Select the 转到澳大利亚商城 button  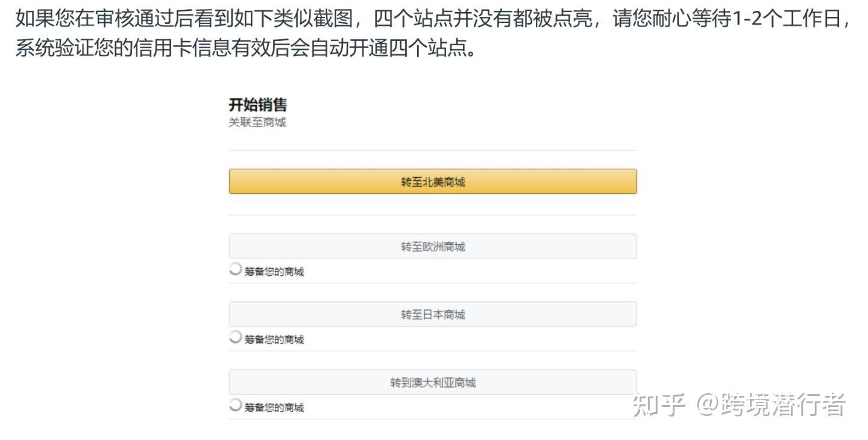click(x=433, y=383)
